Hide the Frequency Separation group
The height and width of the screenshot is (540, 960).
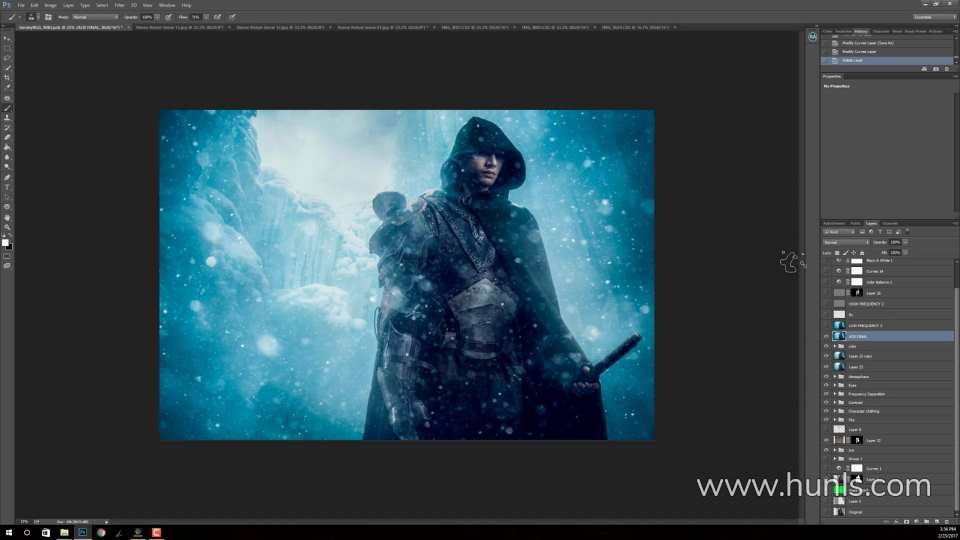827,394
